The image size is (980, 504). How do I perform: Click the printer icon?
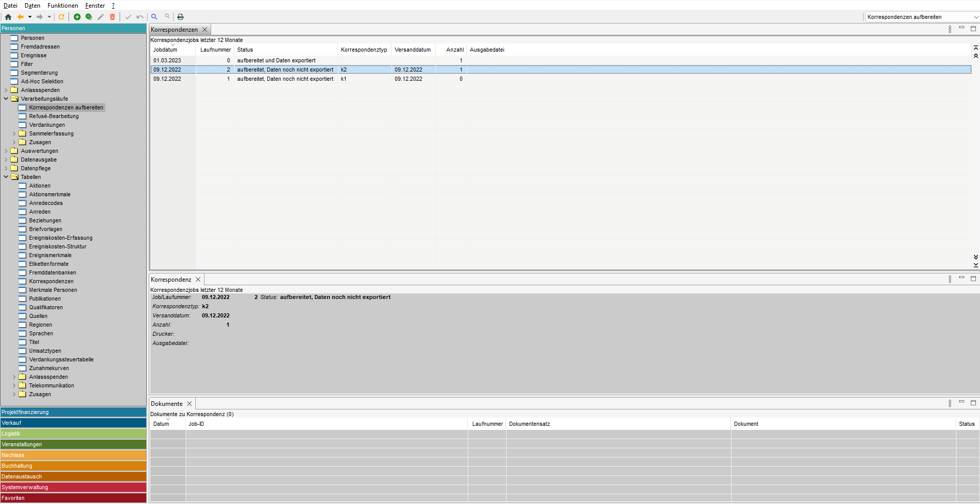(x=180, y=17)
